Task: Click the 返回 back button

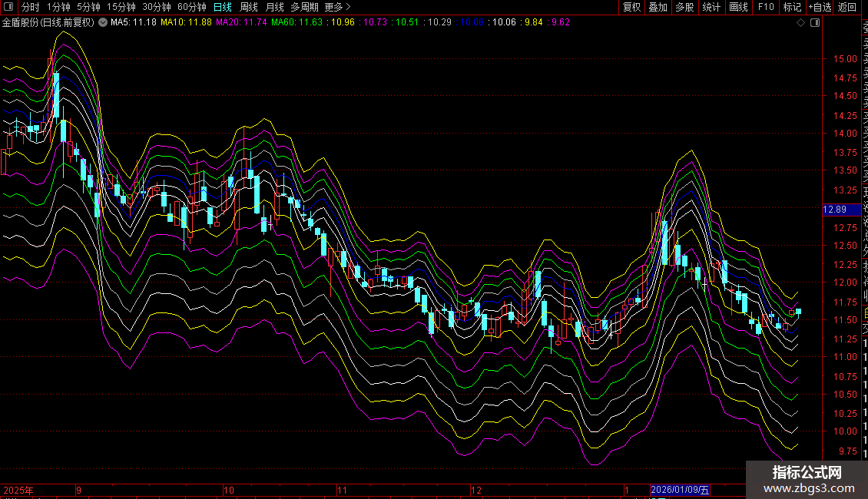Action: [x=847, y=8]
